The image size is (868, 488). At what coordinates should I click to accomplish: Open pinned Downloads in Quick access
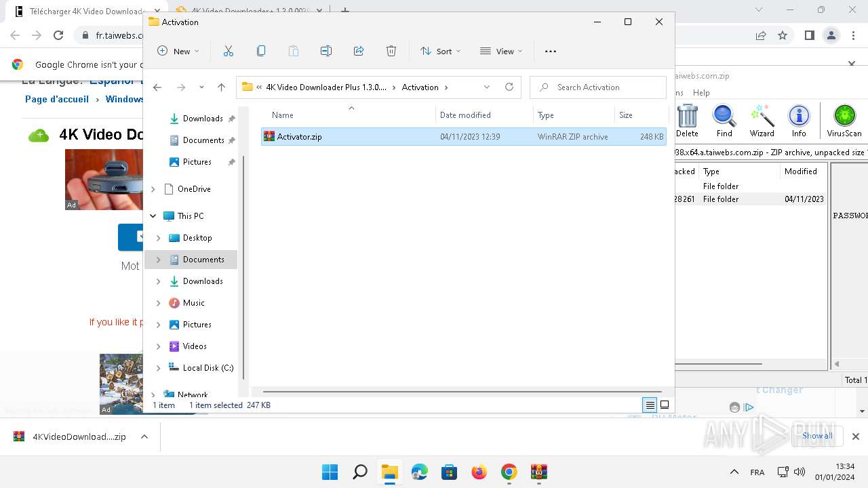coord(203,119)
